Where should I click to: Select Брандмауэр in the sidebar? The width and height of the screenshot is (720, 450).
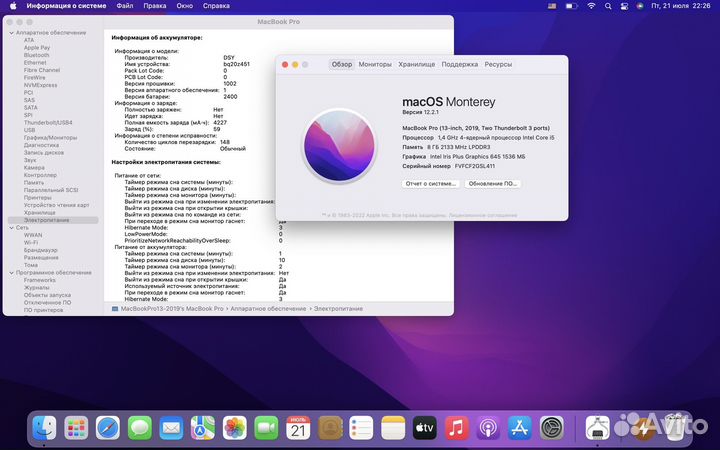click(x=40, y=250)
